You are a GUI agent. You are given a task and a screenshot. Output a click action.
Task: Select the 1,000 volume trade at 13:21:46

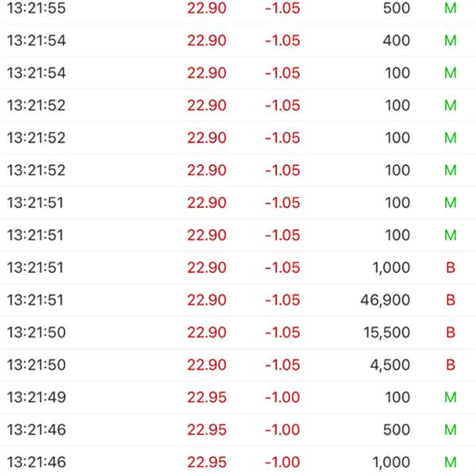238,462
